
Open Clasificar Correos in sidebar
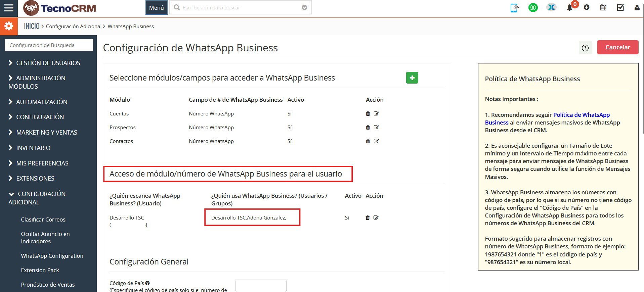43,220
